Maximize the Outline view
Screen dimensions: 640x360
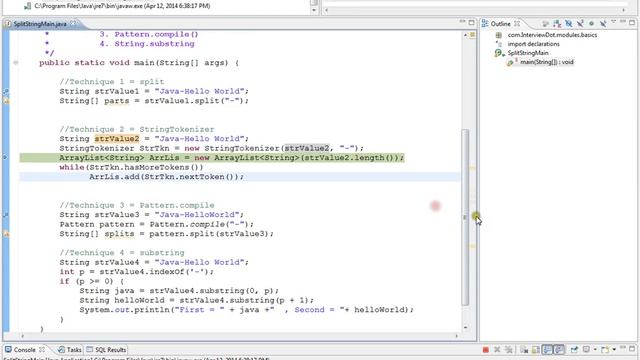[632, 23]
